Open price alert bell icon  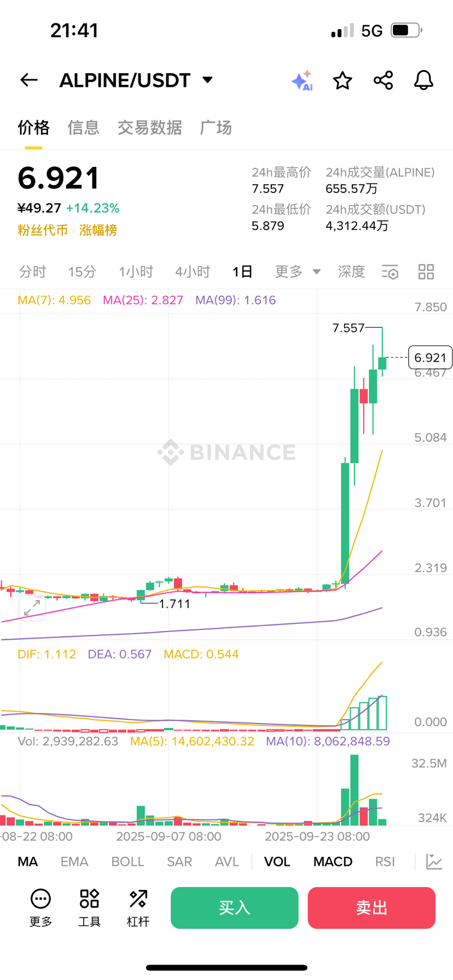tap(423, 80)
